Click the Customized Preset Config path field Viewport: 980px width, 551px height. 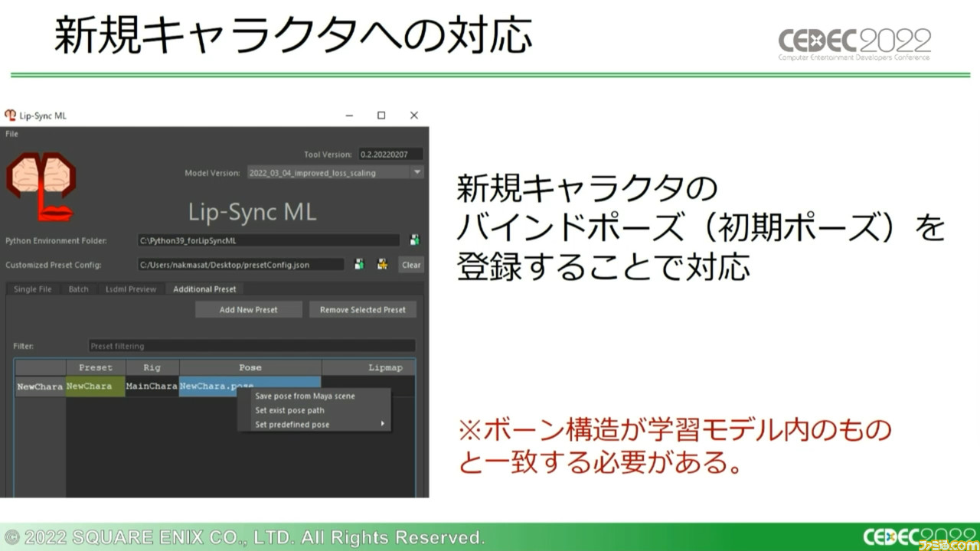tap(240, 265)
